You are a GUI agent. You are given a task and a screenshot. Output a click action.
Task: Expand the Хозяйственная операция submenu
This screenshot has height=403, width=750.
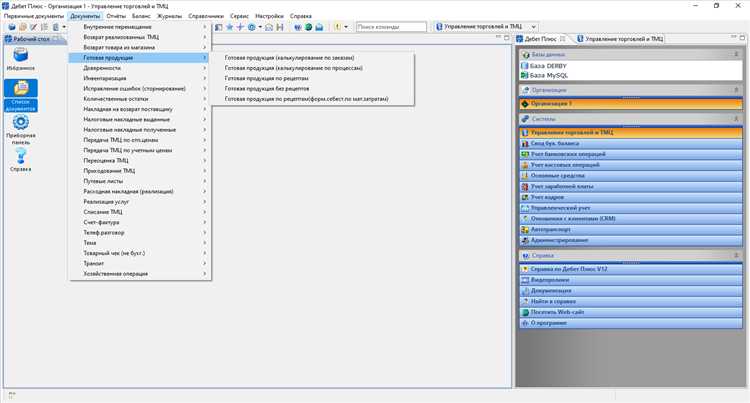coord(140,274)
